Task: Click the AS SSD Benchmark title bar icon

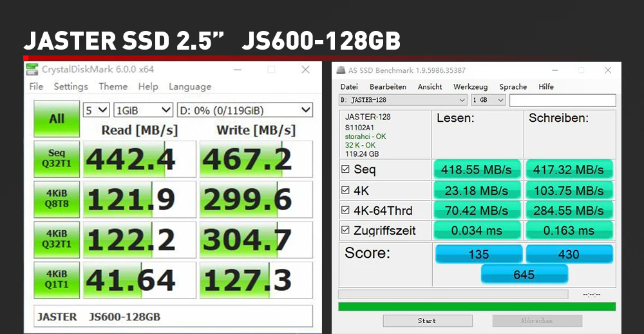Action: [341, 70]
